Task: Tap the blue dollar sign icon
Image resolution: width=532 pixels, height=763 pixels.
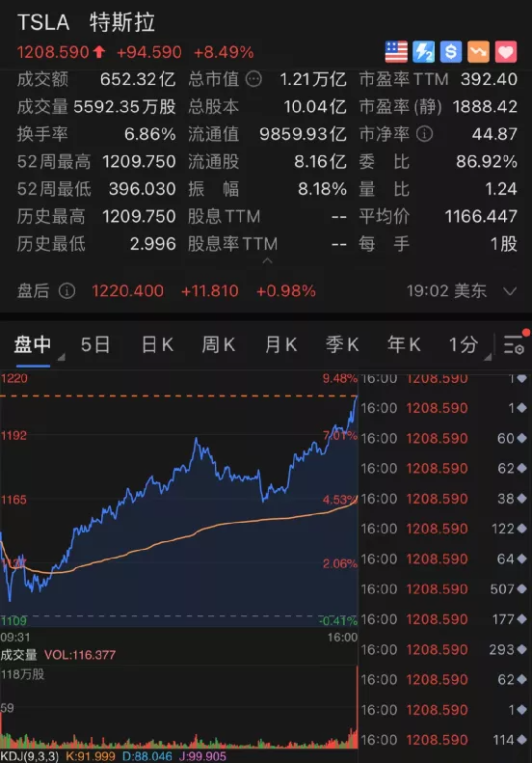Action: pyautogui.click(x=451, y=51)
